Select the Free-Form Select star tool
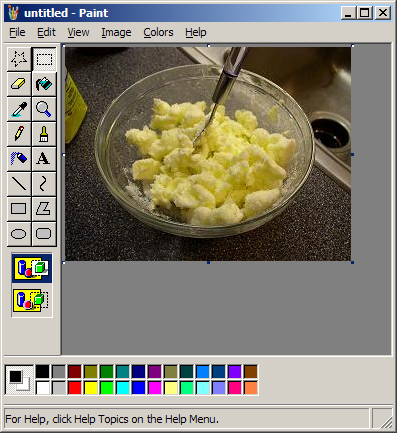The width and height of the screenshot is (397, 433). pyautogui.click(x=19, y=59)
